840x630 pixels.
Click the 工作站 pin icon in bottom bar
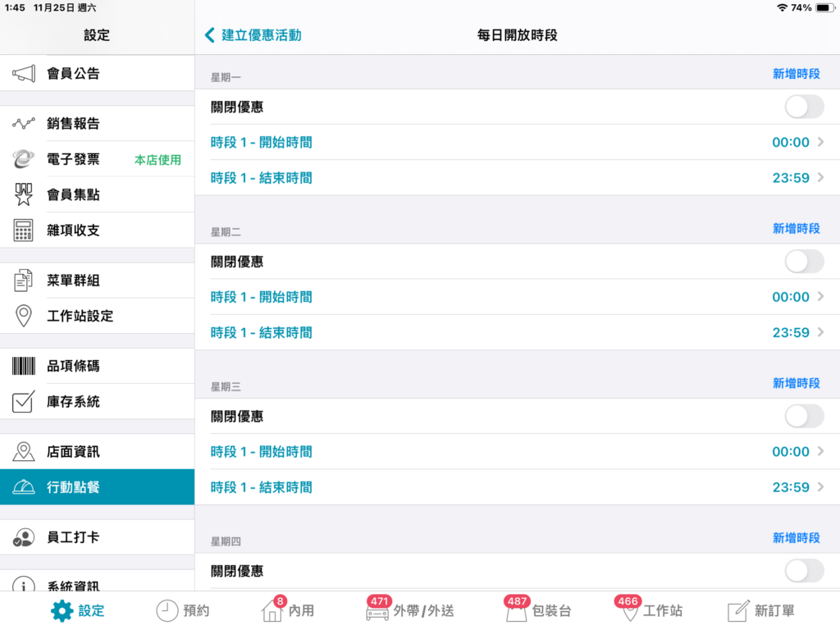pyautogui.click(x=630, y=612)
